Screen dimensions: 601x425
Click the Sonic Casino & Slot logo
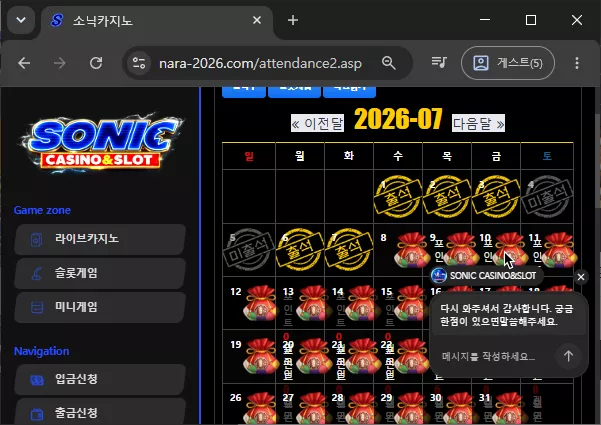coord(101,143)
